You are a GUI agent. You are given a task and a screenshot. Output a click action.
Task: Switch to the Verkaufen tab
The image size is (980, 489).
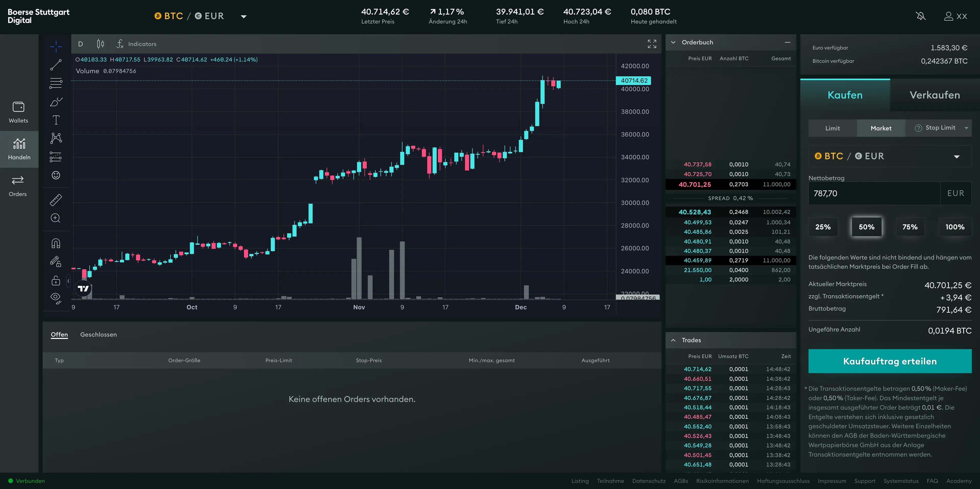pyautogui.click(x=934, y=95)
